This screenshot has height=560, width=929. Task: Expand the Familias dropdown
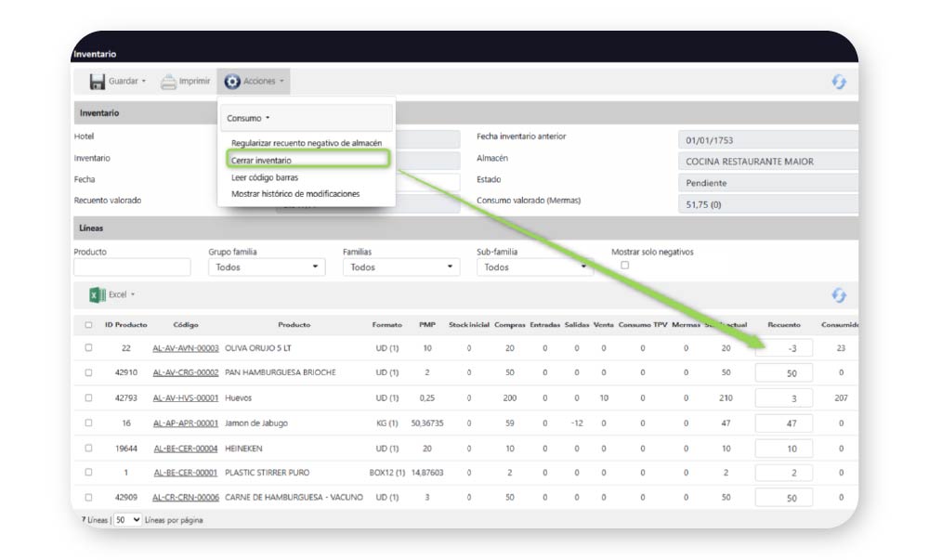point(401,267)
